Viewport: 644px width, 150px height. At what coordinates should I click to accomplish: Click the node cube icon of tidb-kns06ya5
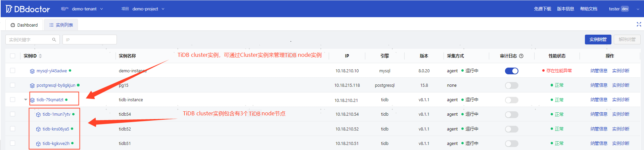[38, 129]
